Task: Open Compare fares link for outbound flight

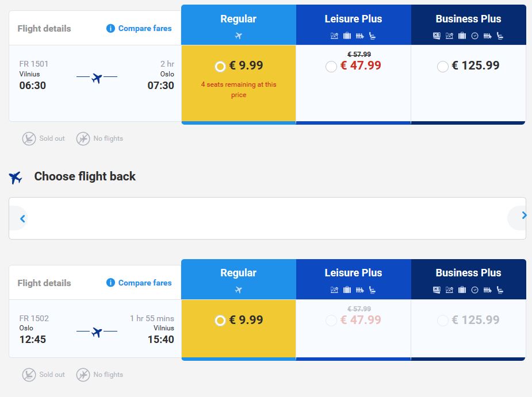Action: coord(145,29)
